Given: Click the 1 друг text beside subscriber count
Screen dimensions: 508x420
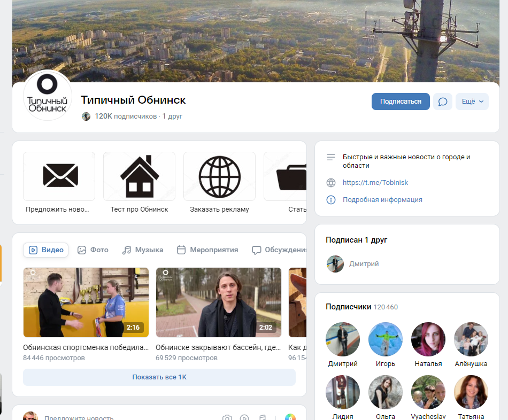Looking at the screenshot, I should [172, 116].
